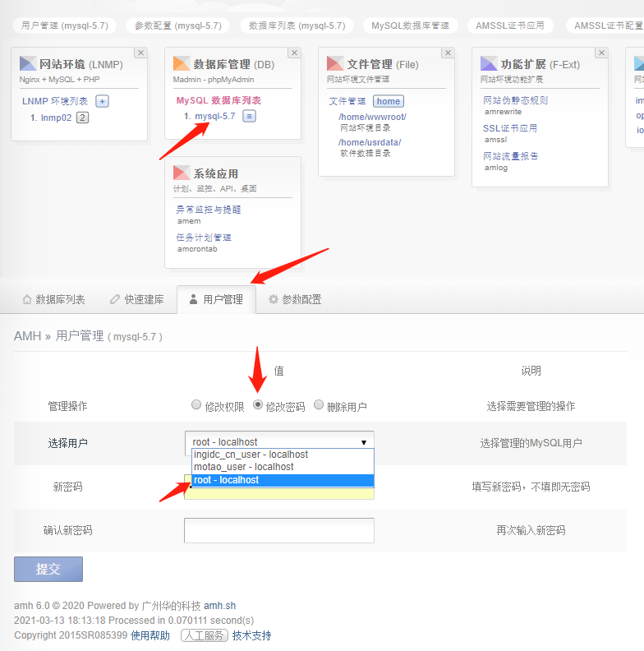Click the 数据库管理 panel header icon

click(182, 63)
